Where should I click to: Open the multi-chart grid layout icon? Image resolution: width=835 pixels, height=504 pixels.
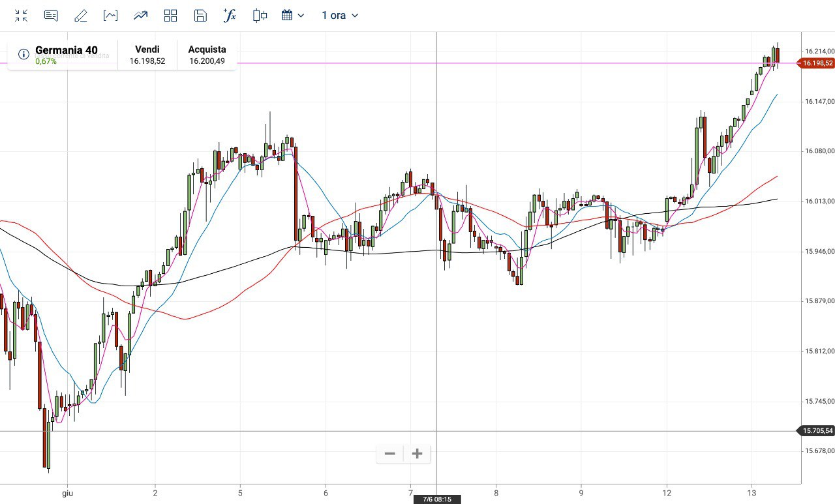[x=170, y=16]
